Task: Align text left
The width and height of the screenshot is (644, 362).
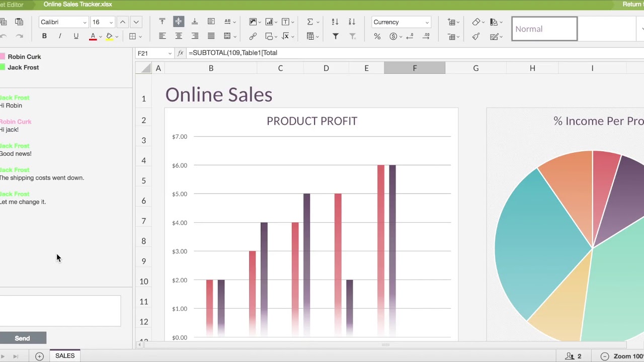Action: [x=162, y=36]
